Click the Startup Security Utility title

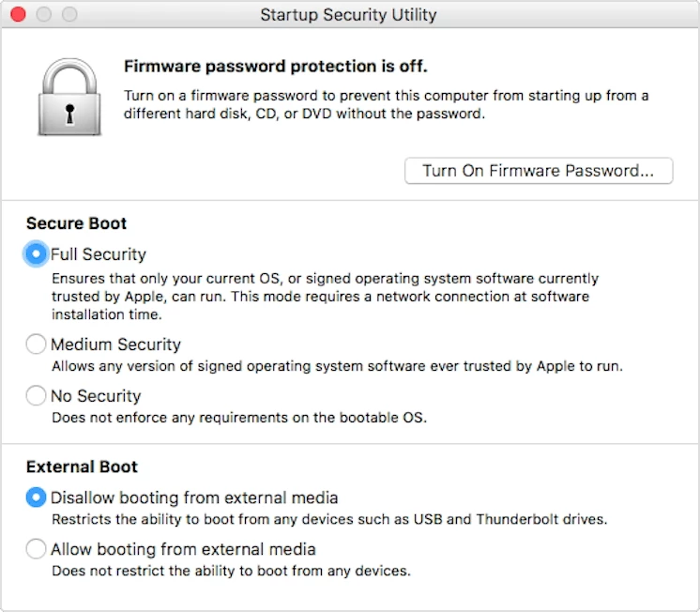pos(348,15)
